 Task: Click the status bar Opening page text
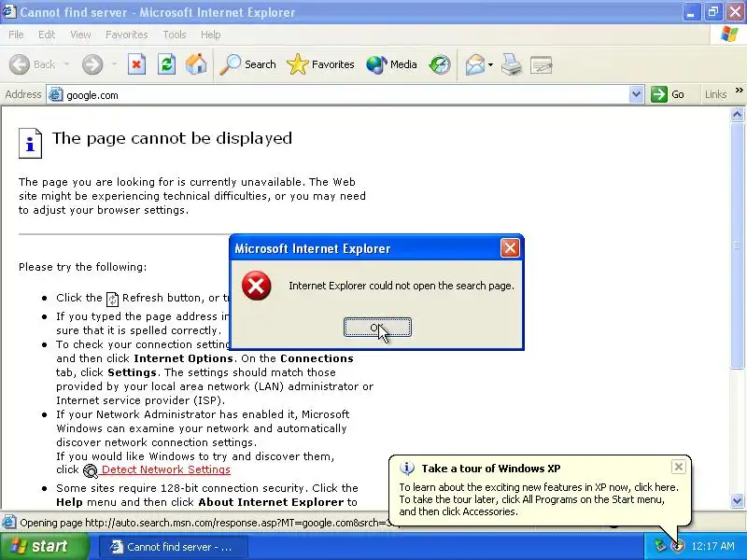pos(205,523)
